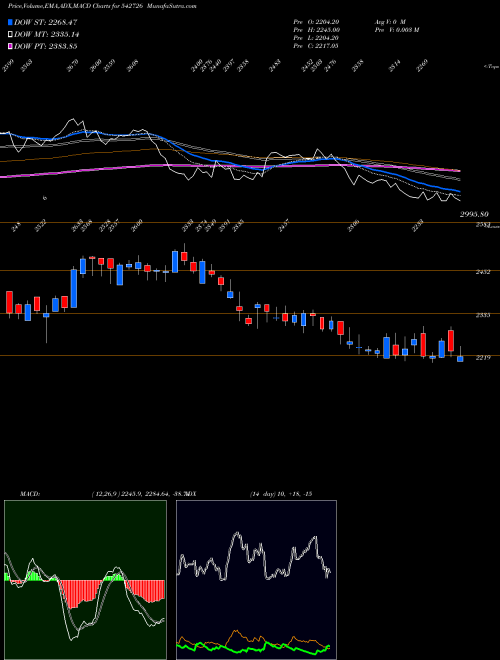Click the ADX '(14 day) 10, +18, -15' text
The width and height of the screenshot is (500, 660).
click(x=281, y=494)
